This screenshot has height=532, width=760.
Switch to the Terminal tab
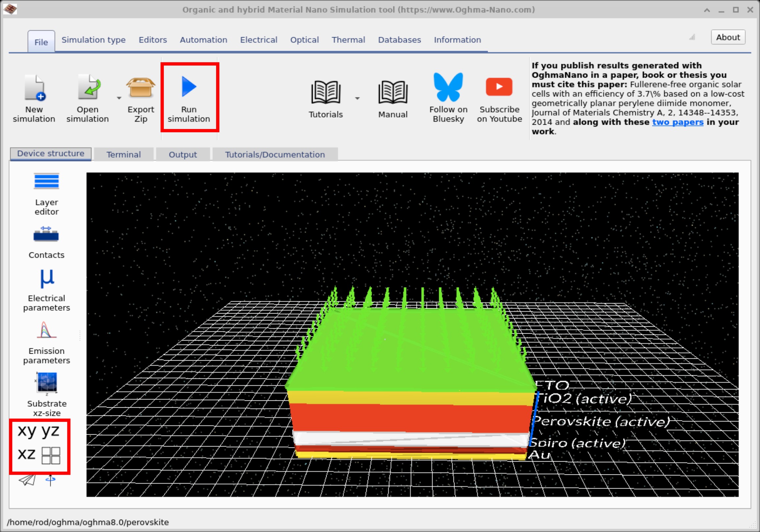123,155
